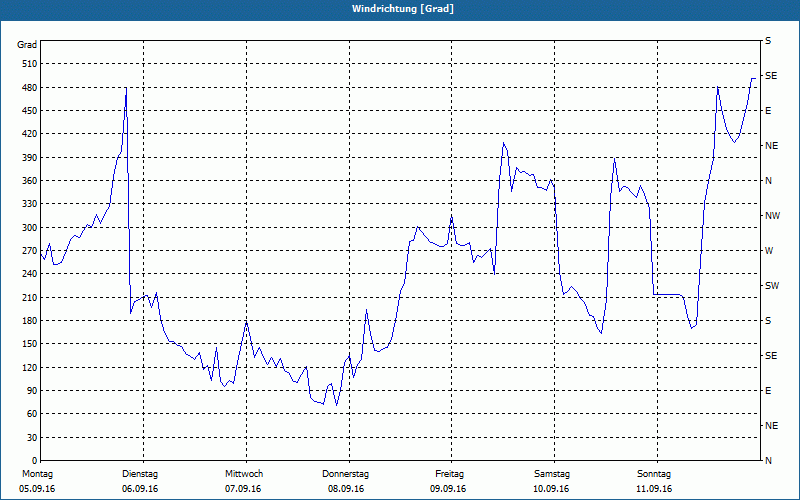Select the 05.09.16 date label
Image resolution: width=800 pixels, height=500 pixels.
point(37,489)
